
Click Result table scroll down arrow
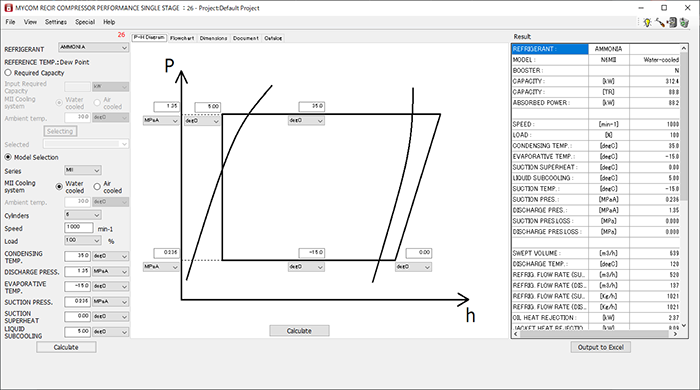click(684, 326)
